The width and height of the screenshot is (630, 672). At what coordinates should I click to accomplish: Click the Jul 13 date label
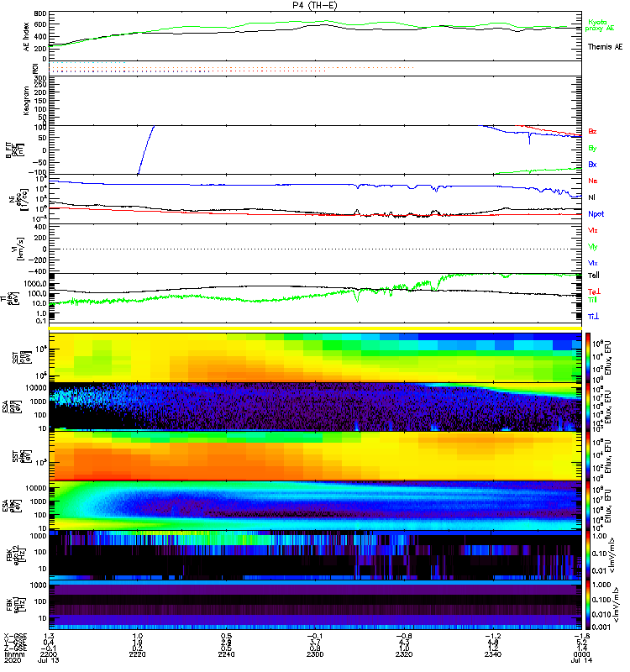pos(49,660)
